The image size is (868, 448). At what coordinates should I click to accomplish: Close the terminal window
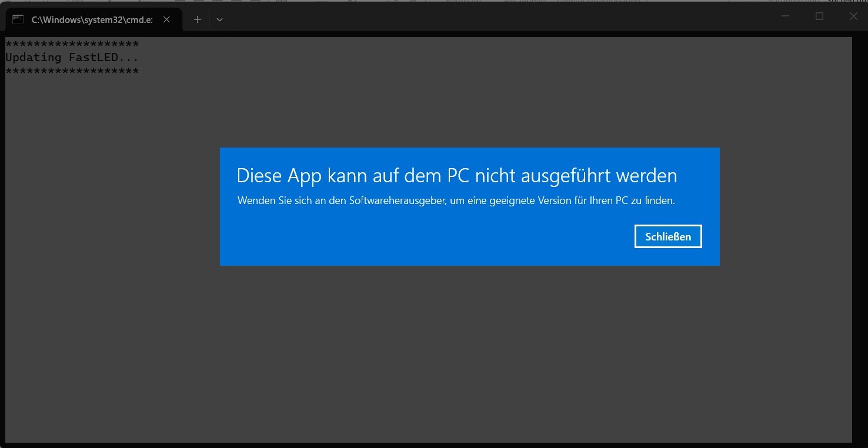(853, 16)
